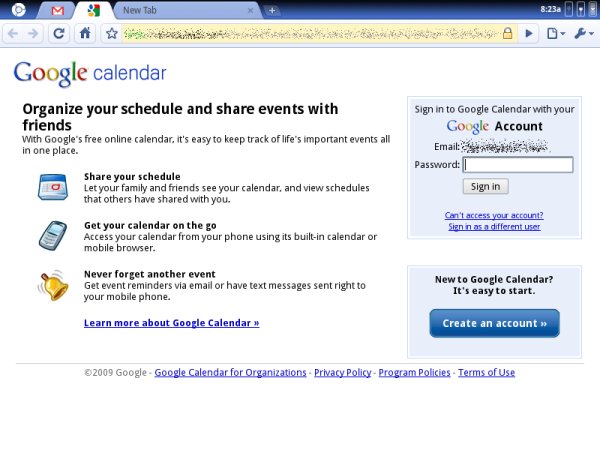The image size is (600, 450).
Task: Click the New to Google Calendar? text
Action: pyautogui.click(x=494, y=279)
